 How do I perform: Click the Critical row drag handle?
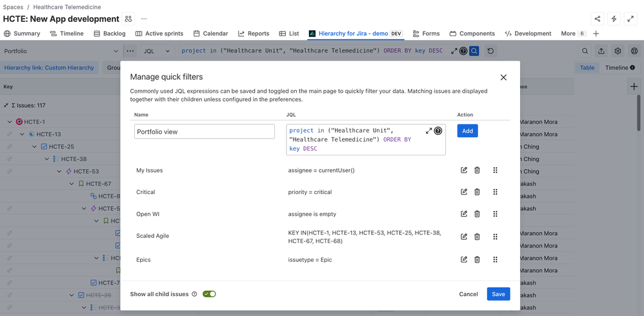point(496,192)
